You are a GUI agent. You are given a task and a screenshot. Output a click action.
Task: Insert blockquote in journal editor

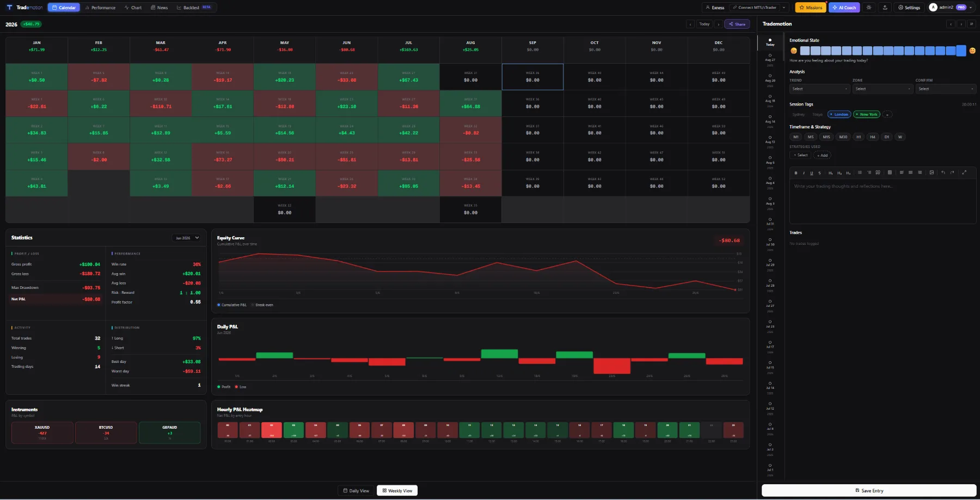[x=878, y=172]
